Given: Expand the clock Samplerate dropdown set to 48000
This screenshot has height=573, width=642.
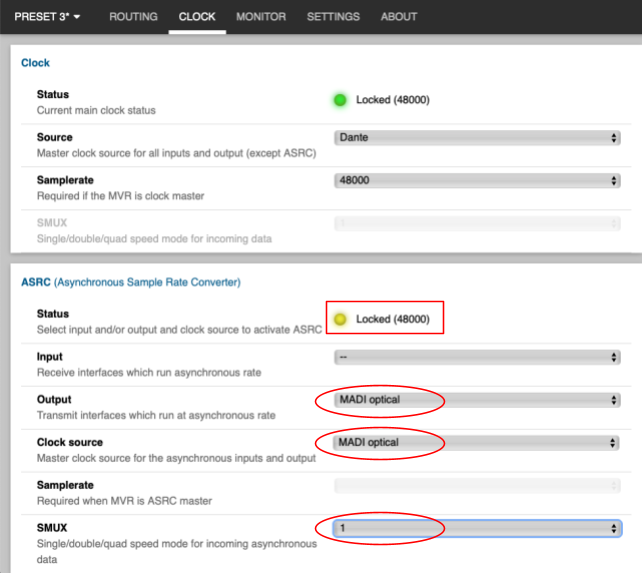Looking at the screenshot, I should (x=477, y=181).
